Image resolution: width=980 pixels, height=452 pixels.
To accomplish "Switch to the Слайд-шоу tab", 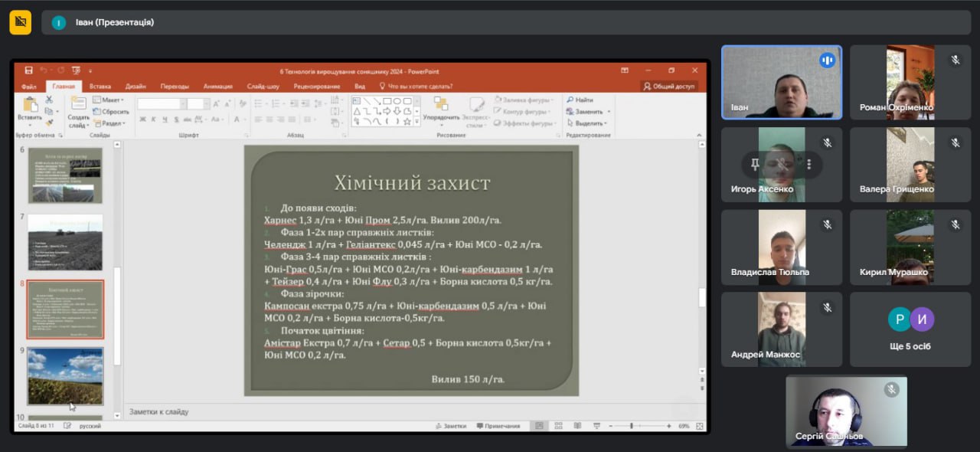I will (x=263, y=87).
